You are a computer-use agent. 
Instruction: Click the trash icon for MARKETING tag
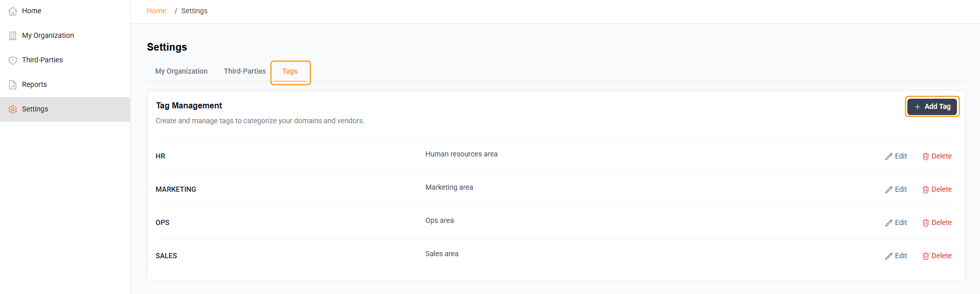pos(925,190)
